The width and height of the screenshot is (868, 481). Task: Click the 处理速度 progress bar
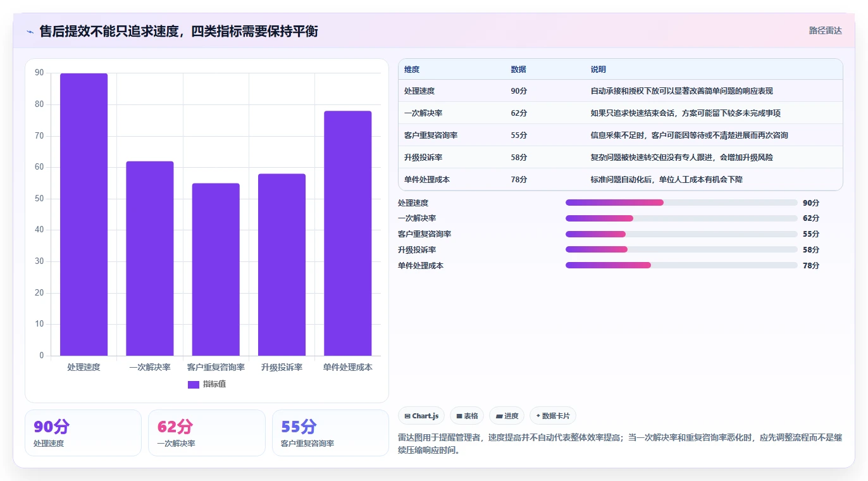[x=681, y=203]
